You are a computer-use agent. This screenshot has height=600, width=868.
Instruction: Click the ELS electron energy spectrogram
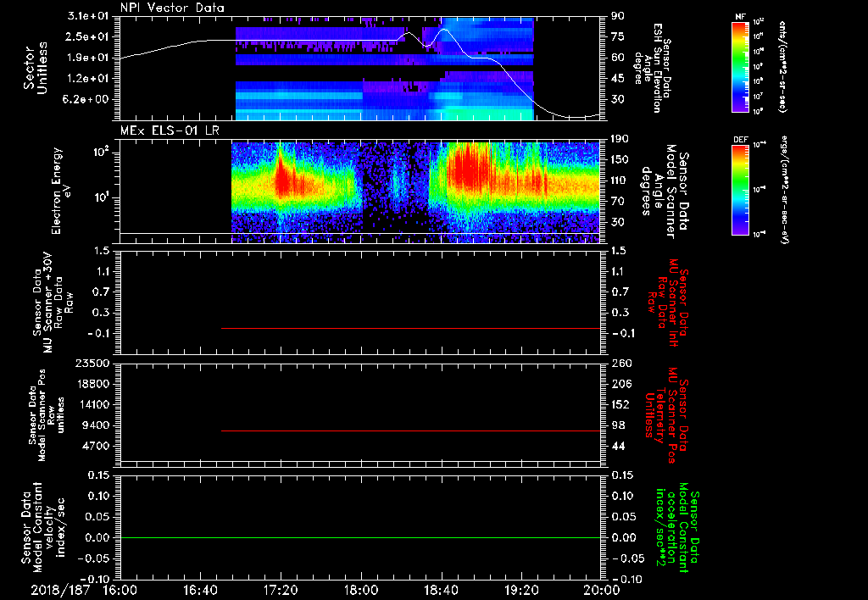(x=415, y=192)
